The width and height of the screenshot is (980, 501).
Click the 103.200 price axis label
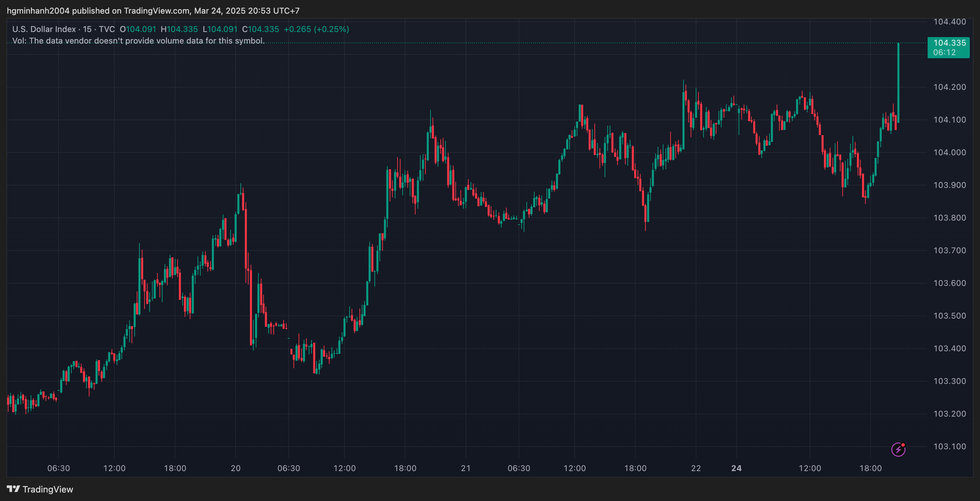949,414
